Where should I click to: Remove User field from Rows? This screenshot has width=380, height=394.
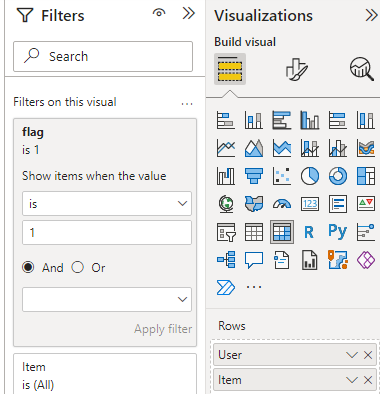click(x=368, y=355)
